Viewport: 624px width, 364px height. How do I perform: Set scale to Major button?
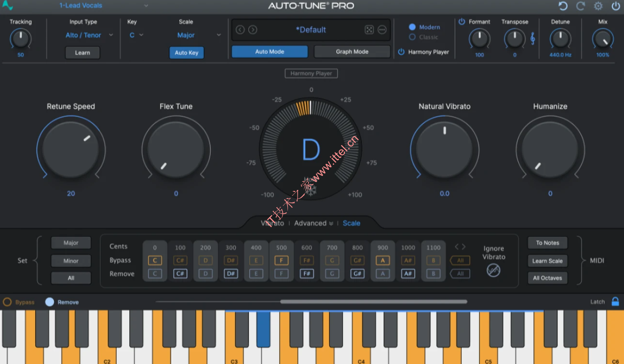(x=71, y=243)
